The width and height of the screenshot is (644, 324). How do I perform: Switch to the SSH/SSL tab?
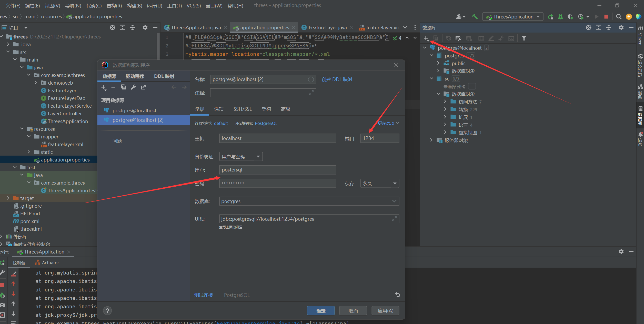click(242, 109)
